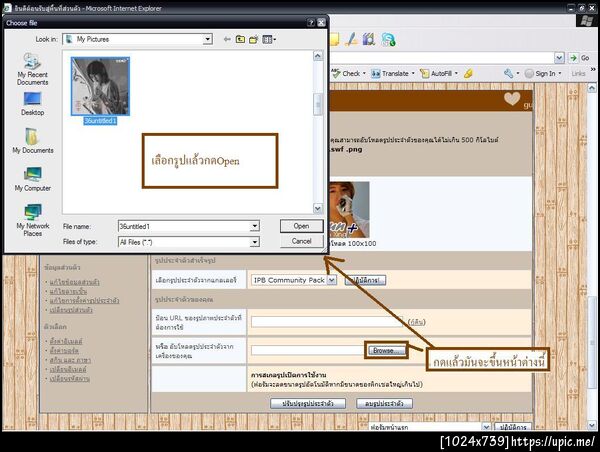Click the 36untitled1 file name label
Screen dimensions: 600x452
click(x=100, y=121)
